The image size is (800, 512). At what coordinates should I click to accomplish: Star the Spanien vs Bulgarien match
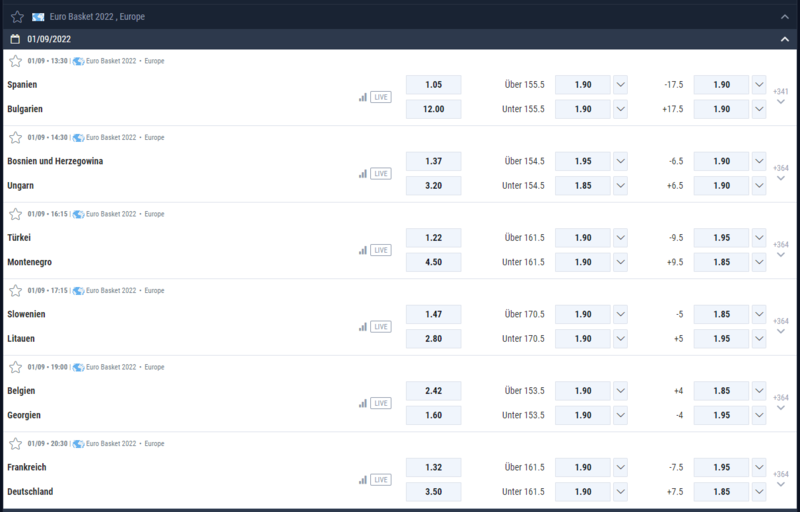(x=16, y=61)
